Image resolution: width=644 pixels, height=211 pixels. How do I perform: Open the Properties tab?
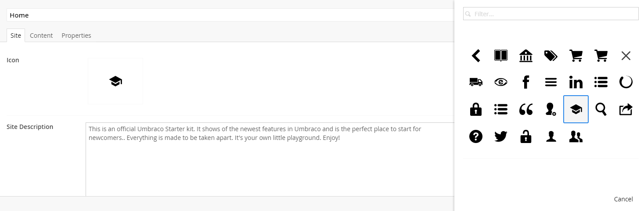pos(76,36)
